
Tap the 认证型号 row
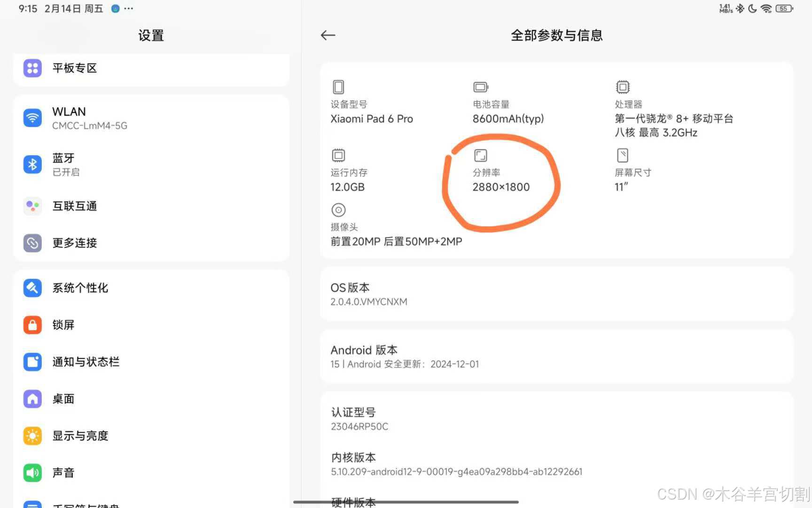557,419
